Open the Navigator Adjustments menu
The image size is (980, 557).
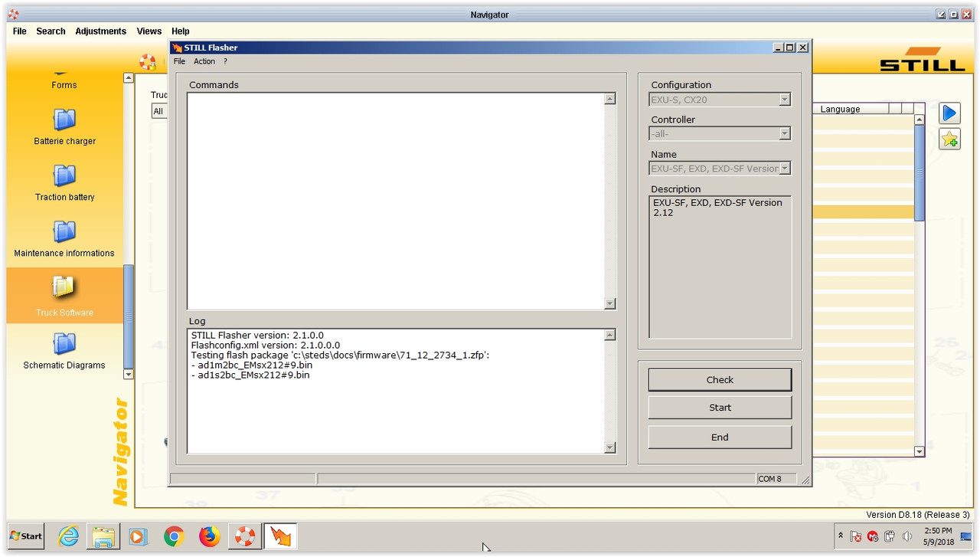point(100,31)
